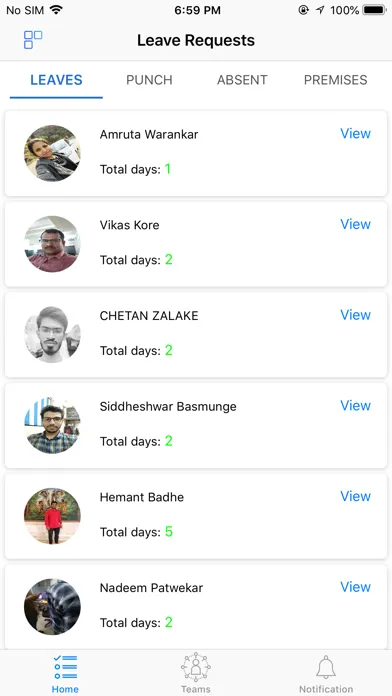Tap Siddheshwar Basmunge's profile photo

coord(52,425)
